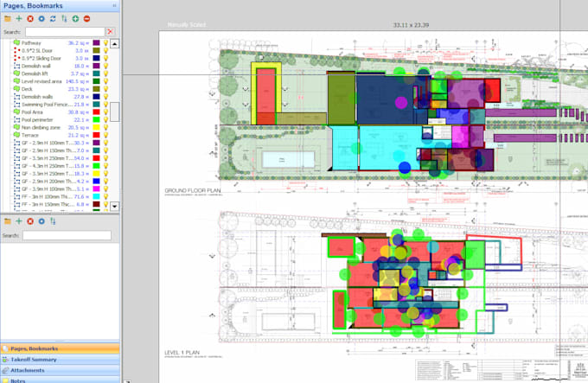Click the list's scroll down arrow

tap(114, 206)
